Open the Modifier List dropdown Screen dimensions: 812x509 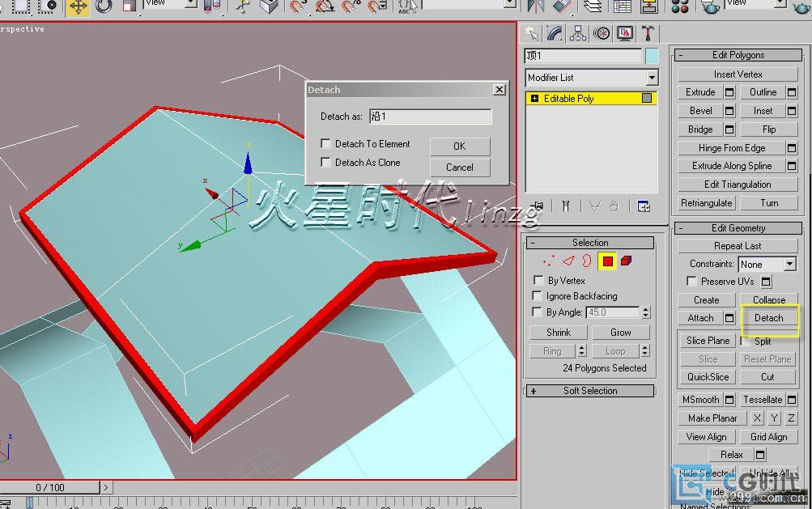[x=652, y=78]
